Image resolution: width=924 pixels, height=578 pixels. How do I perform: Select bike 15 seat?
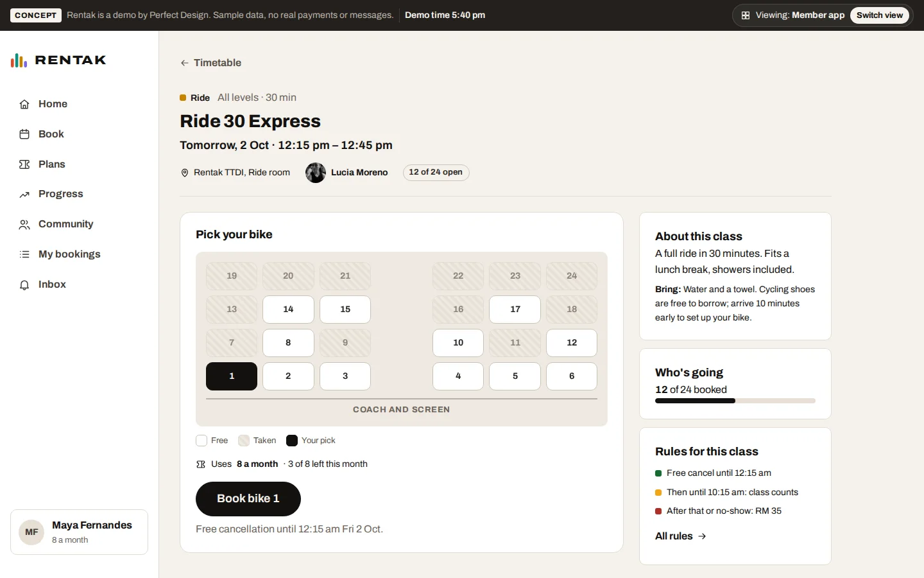coord(345,310)
